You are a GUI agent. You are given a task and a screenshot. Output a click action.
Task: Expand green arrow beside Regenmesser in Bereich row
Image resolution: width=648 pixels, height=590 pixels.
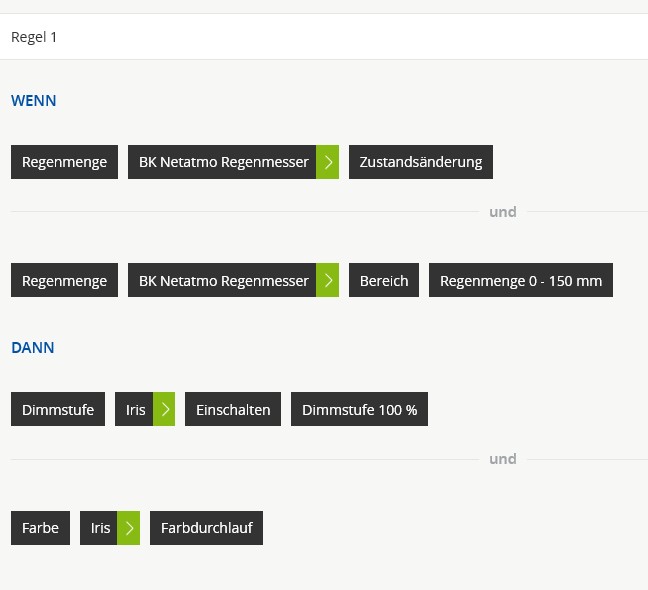point(328,281)
